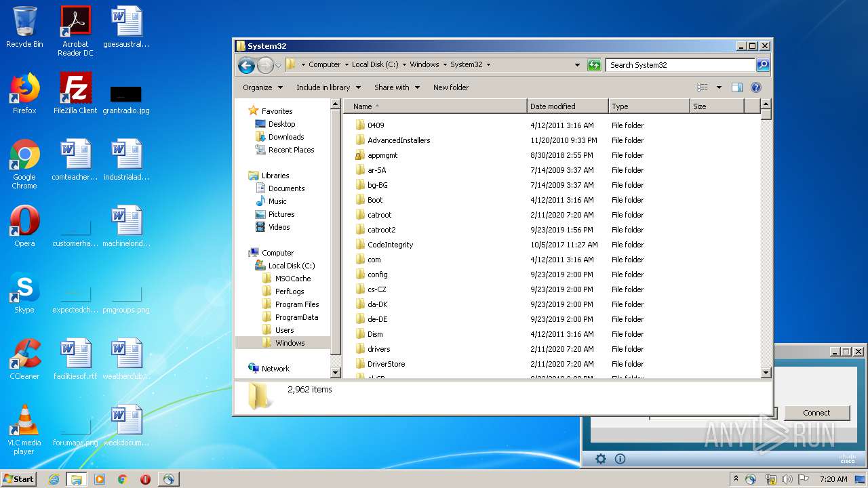Click the search magnifier icon in Explorer
The width and height of the screenshot is (868, 488).
[x=763, y=65]
